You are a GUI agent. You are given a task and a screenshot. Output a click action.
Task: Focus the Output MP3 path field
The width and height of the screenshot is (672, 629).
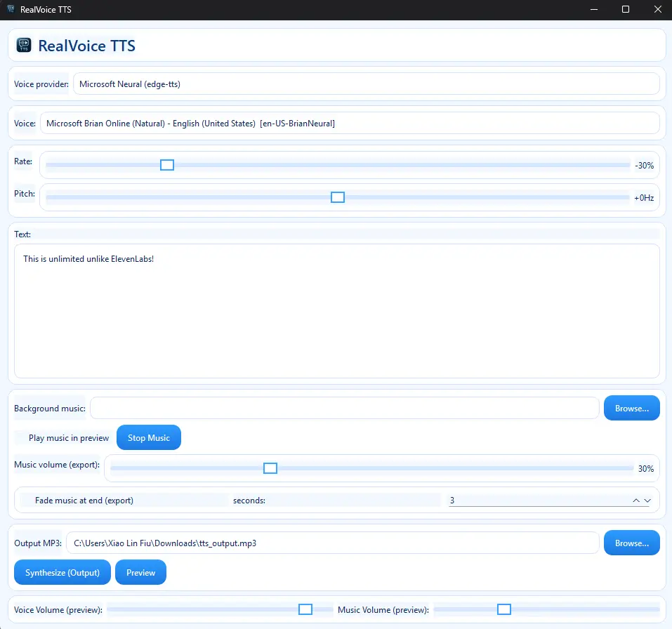(x=333, y=543)
